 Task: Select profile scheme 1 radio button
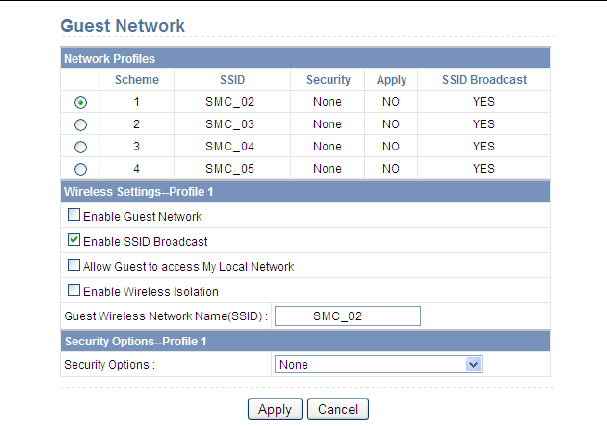point(80,102)
